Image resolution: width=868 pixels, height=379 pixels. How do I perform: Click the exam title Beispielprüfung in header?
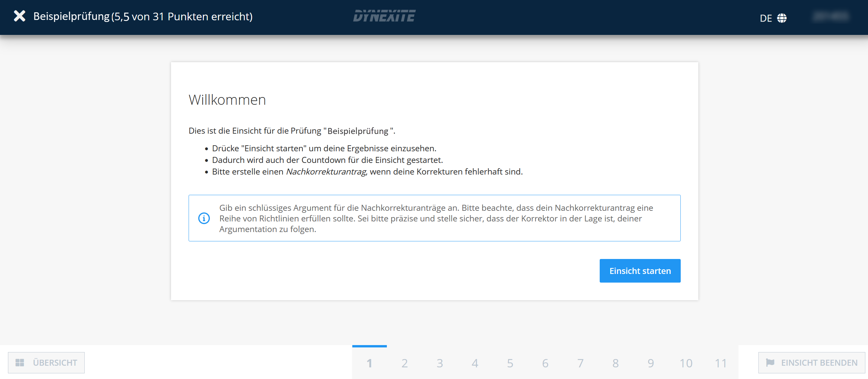pyautogui.click(x=71, y=16)
